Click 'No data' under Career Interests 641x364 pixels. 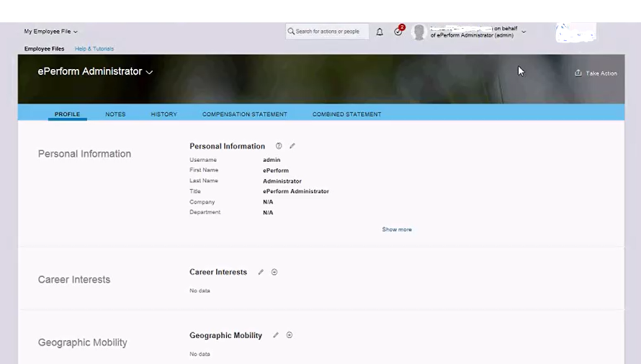tap(200, 291)
